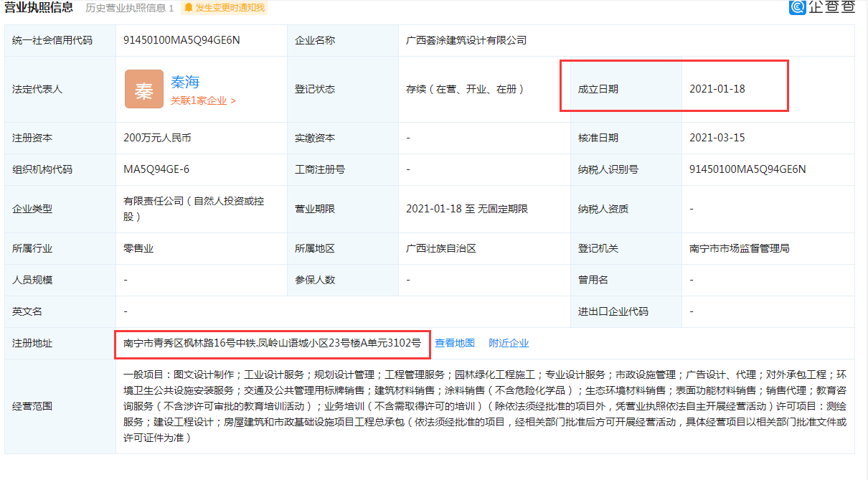This screenshot has height=480, width=868.
Task: Click the 纳税人资质 label
Action: (x=603, y=209)
